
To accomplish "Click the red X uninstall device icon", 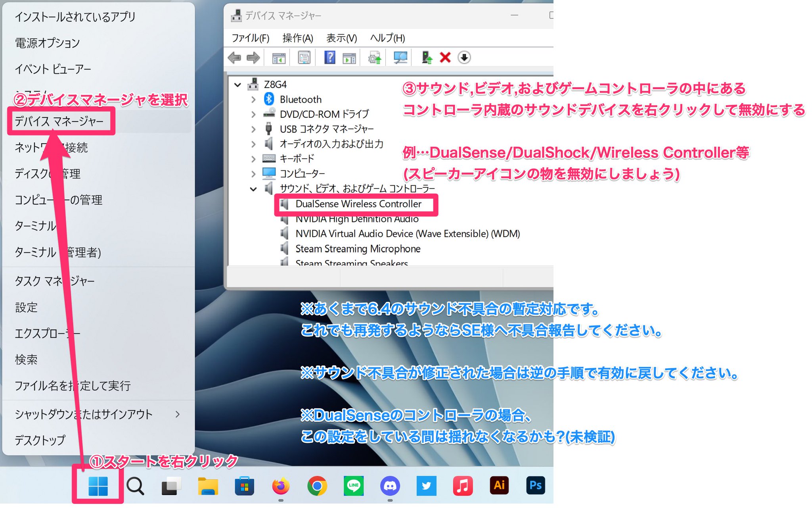I will click(445, 58).
